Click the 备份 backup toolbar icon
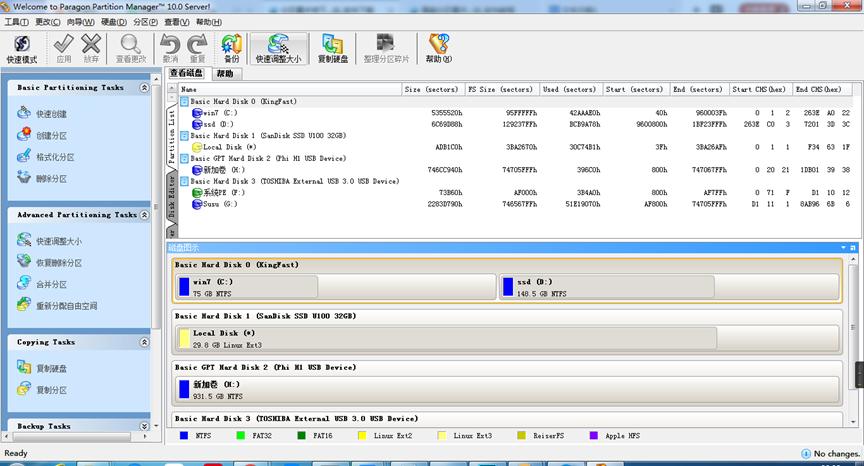This screenshot has width=864, height=466. click(x=231, y=48)
